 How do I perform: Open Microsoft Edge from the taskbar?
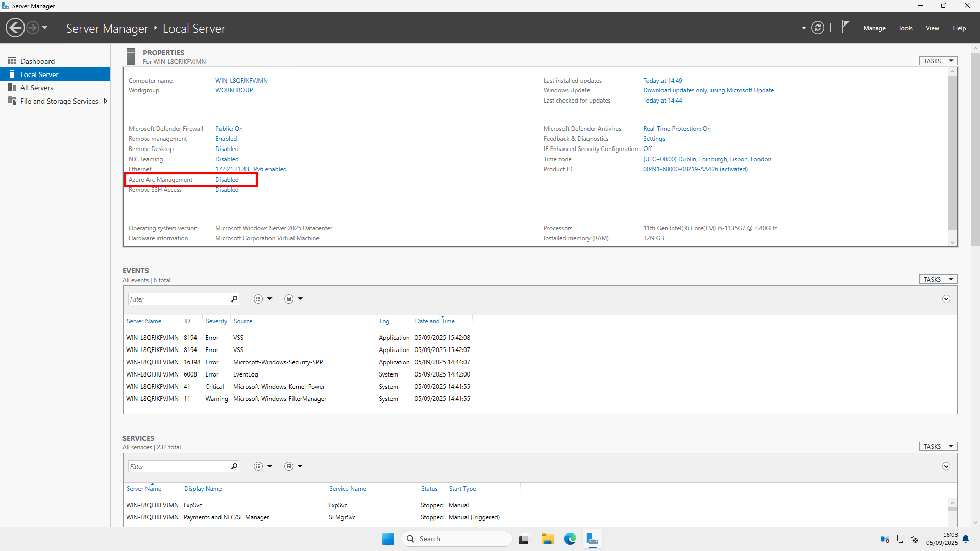point(570,539)
